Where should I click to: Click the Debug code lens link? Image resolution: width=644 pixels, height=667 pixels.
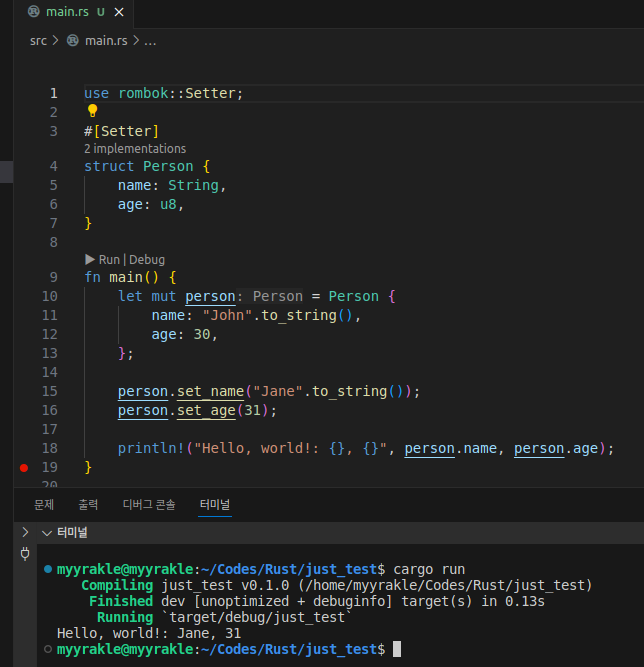tap(147, 259)
